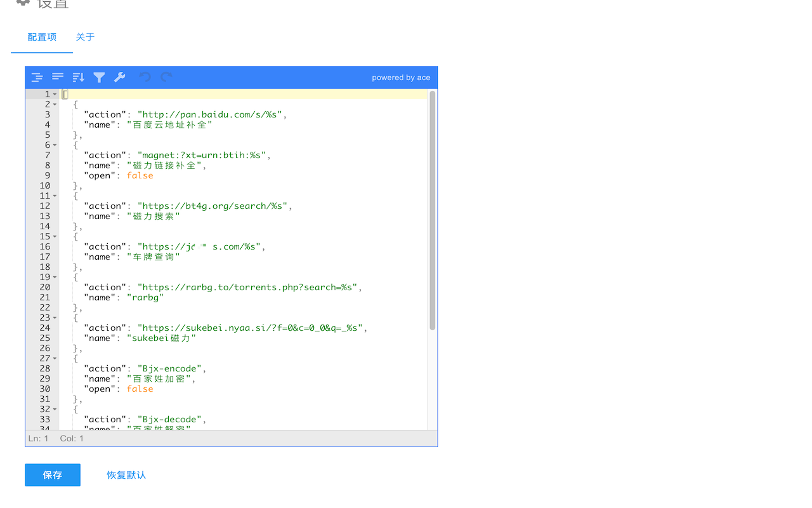Click the "Bjx-encode" action value
This screenshot has height=508, width=812.
[x=169, y=369]
